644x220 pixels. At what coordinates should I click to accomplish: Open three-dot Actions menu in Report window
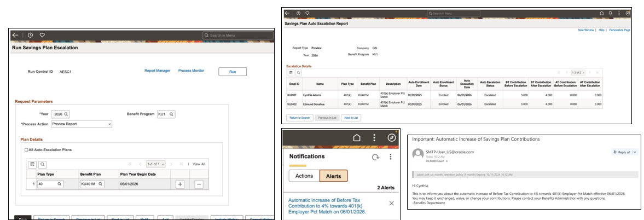619,13
